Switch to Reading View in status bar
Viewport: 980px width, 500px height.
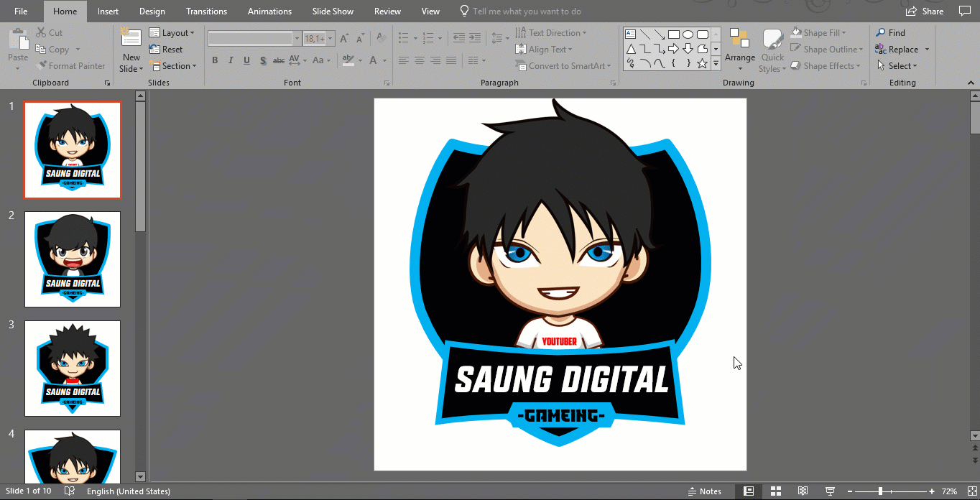point(803,491)
